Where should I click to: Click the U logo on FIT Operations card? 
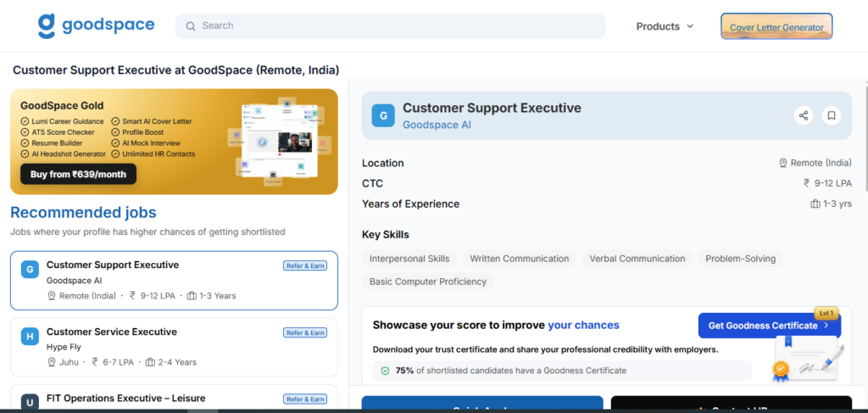[x=30, y=403]
